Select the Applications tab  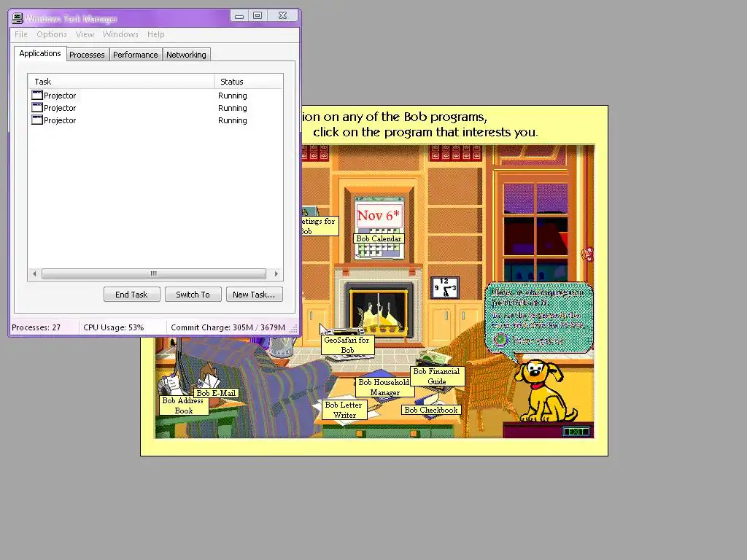(x=40, y=53)
